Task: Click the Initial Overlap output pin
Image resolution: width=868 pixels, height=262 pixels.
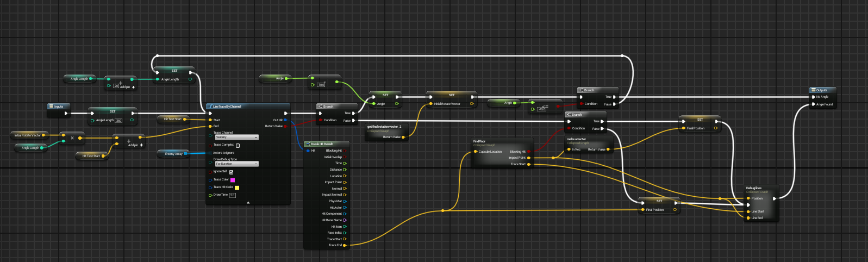Action: (345, 157)
